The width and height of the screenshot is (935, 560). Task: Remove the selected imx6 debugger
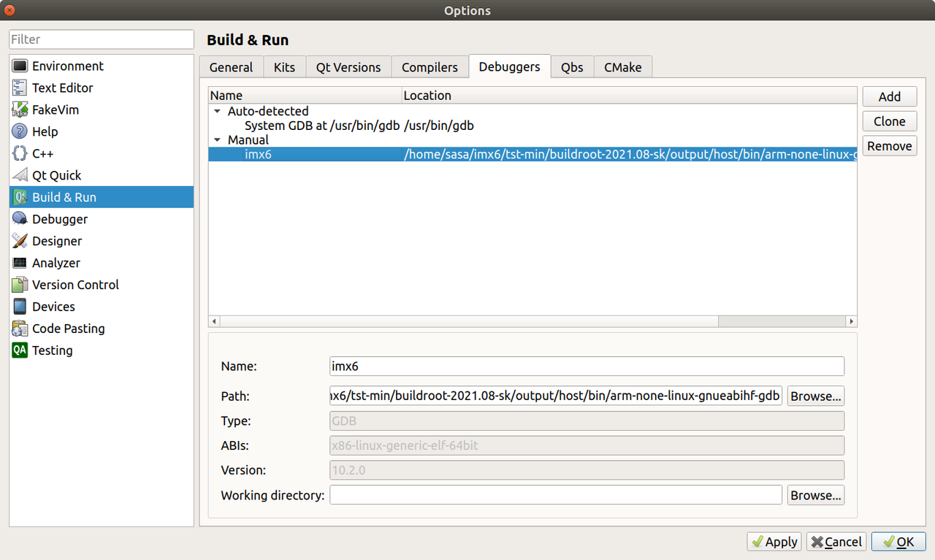(x=890, y=146)
